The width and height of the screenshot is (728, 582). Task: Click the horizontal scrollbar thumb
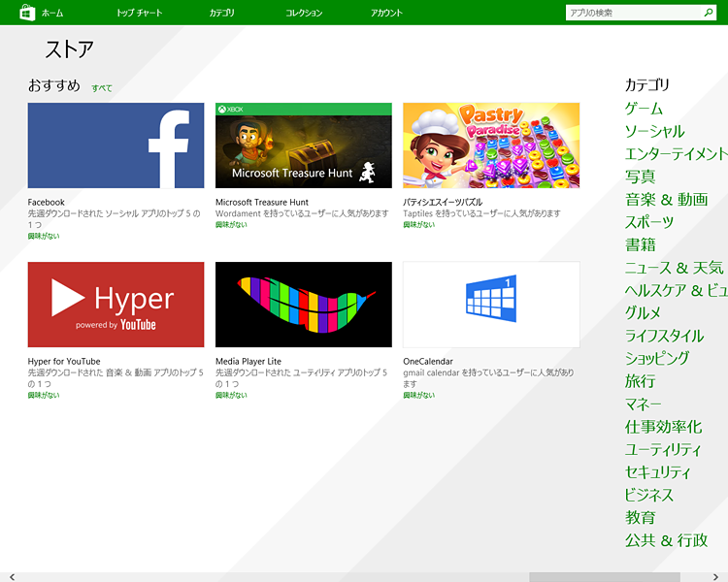point(603,577)
